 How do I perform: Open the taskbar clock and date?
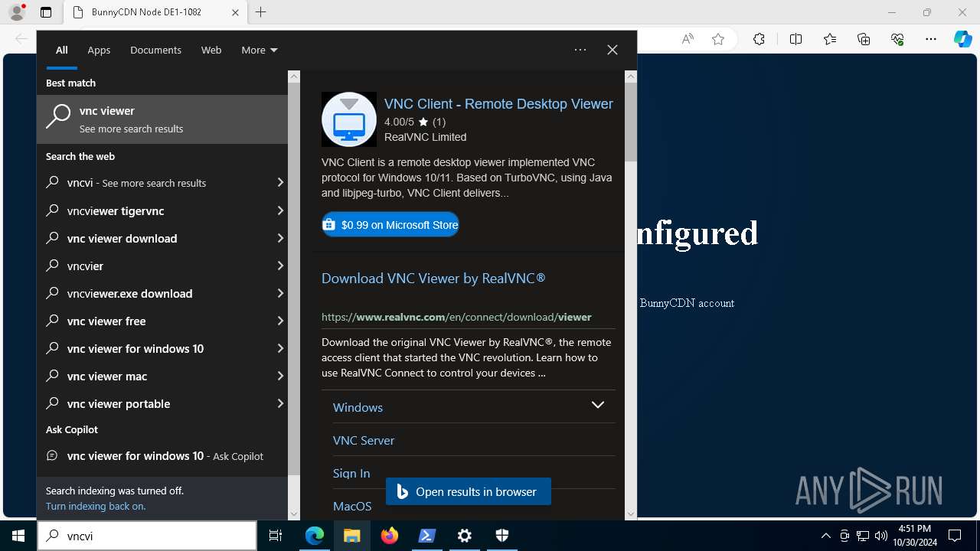click(x=915, y=536)
